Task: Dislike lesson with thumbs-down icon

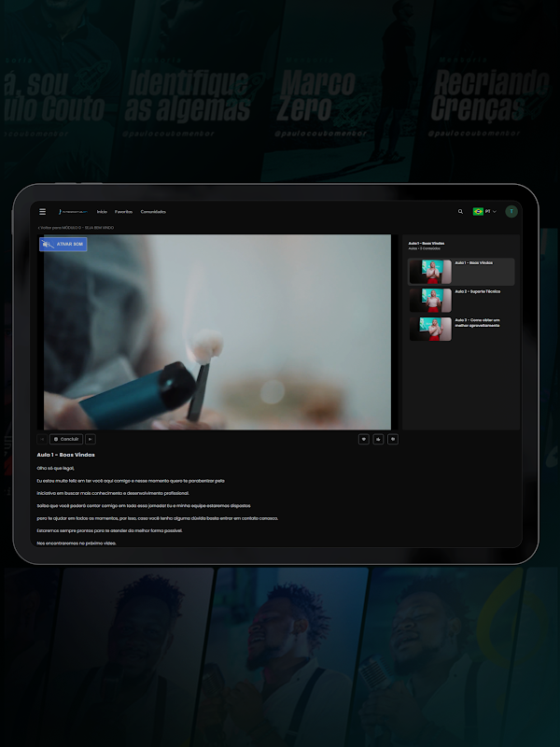Action: coord(393,439)
